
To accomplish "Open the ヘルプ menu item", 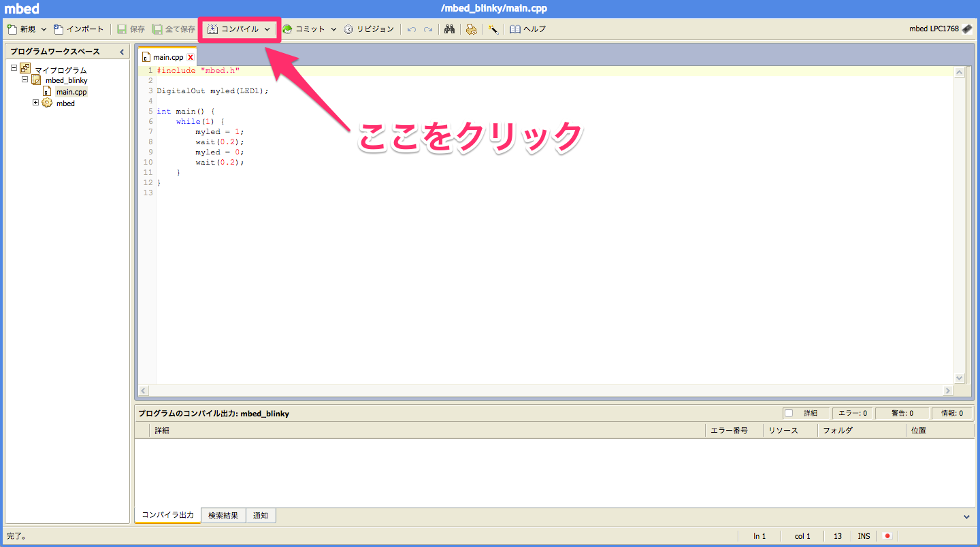I will (535, 29).
